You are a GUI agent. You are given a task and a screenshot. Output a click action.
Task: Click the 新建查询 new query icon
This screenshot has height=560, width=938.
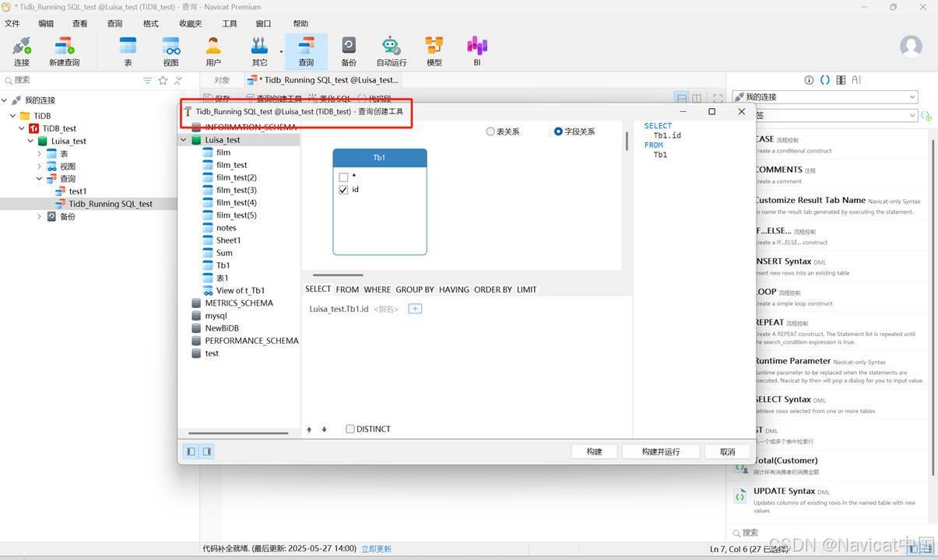pyautogui.click(x=64, y=51)
